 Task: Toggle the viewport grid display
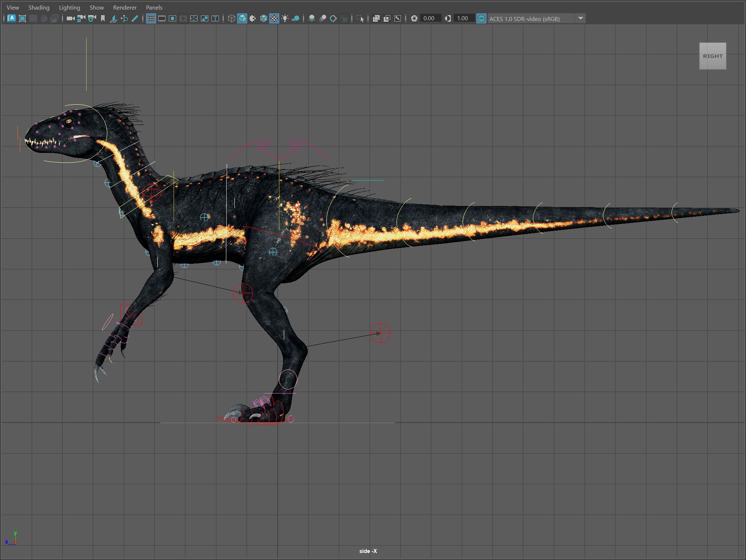click(151, 18)
